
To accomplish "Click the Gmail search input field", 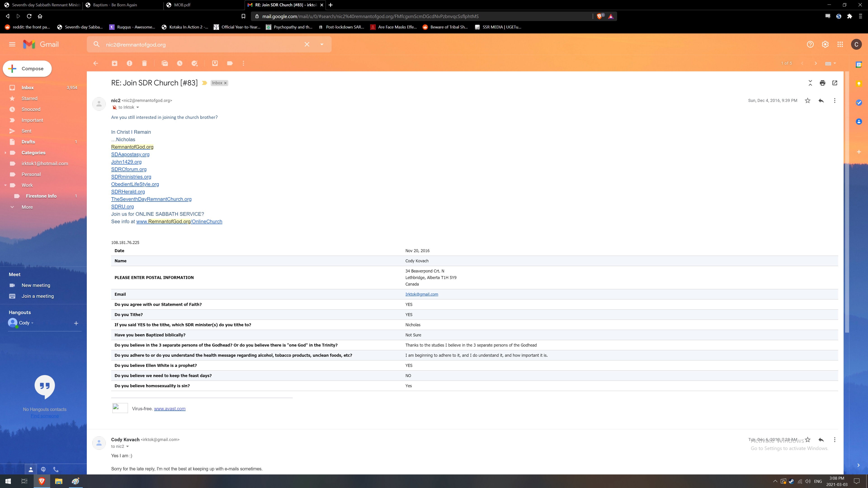I will [202, 45].
